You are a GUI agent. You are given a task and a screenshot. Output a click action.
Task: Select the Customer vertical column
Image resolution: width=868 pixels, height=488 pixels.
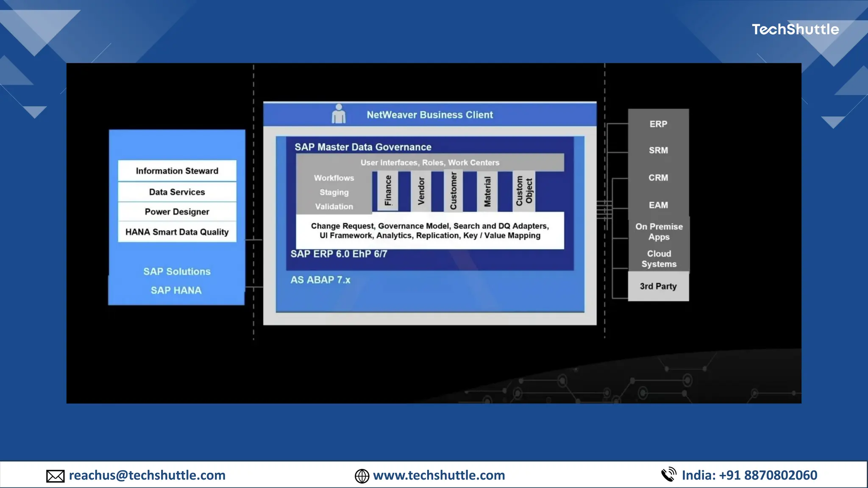point(453,191)
